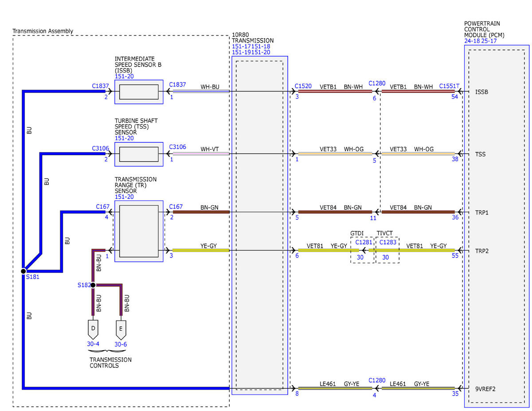Click the S182 splice point dot

pyautogui.click(x=93, y=285)
